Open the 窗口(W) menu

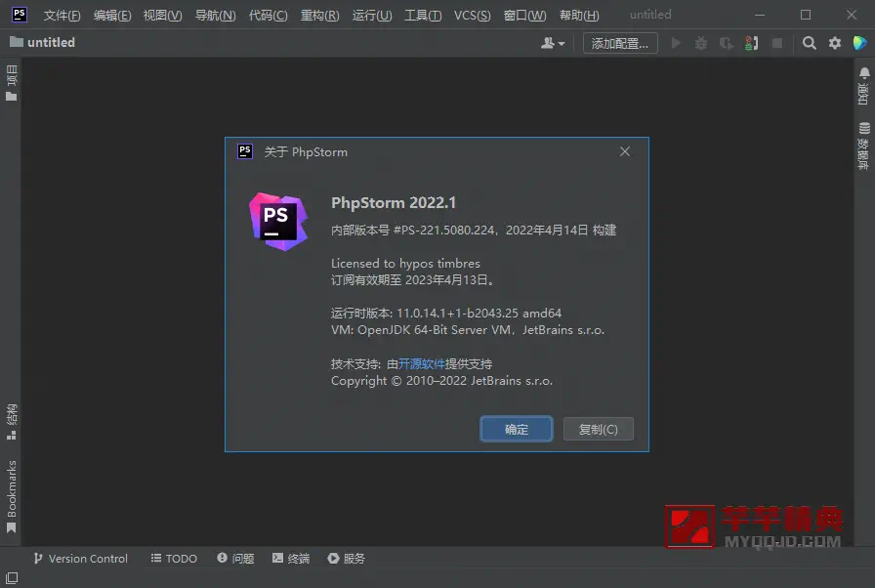click(x=524, y=15)
